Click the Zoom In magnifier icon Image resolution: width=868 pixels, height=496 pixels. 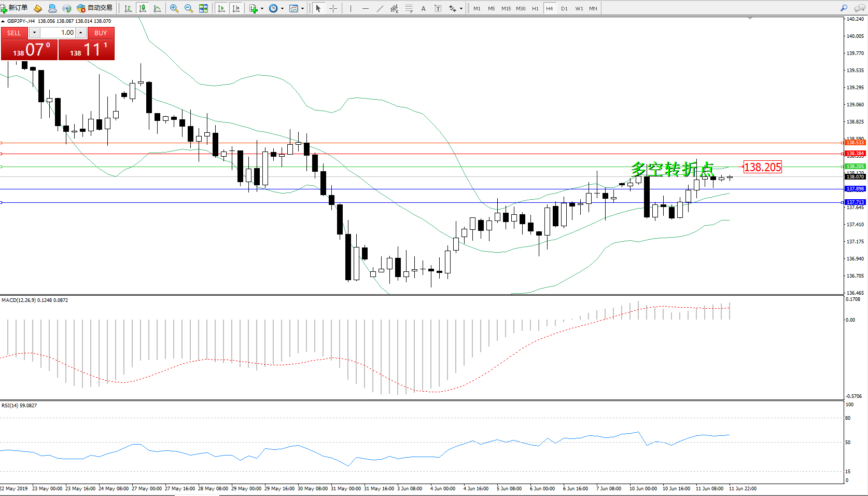[x=174, y=8]
